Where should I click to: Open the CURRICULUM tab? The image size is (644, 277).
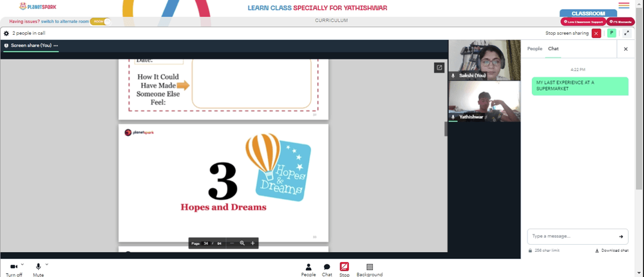click(x=332, y=21)
